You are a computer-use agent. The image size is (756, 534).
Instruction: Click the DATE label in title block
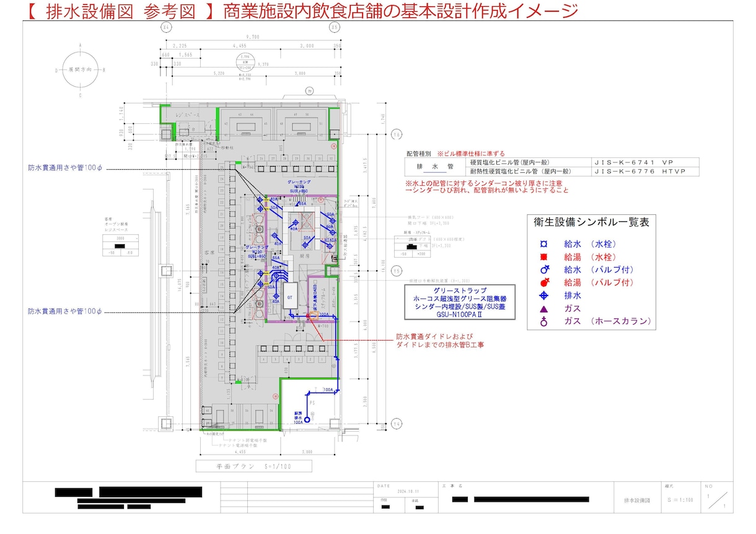[x=384, y=486]
